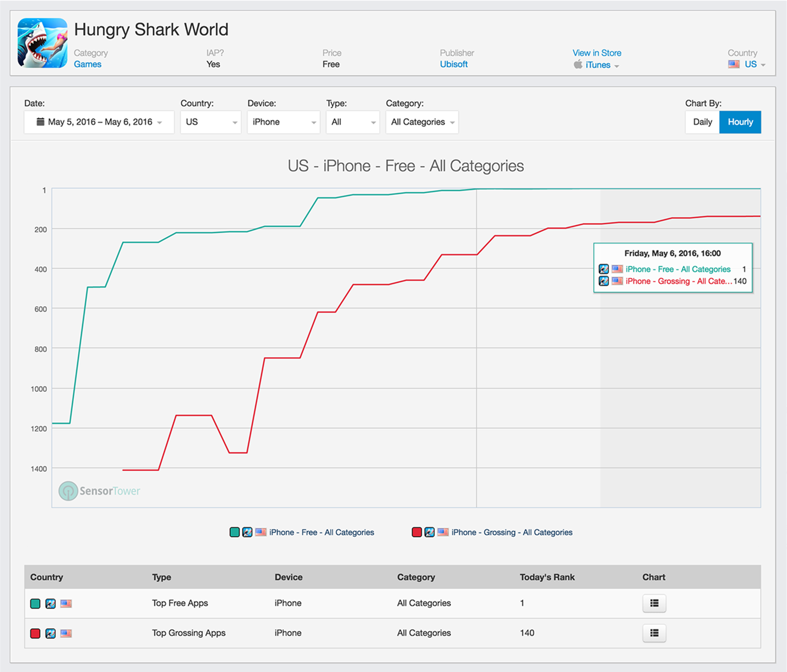This screenshot has height=672, width=787.
Task: Click the calendar icon in the Date field
Action: pos(41,122)
